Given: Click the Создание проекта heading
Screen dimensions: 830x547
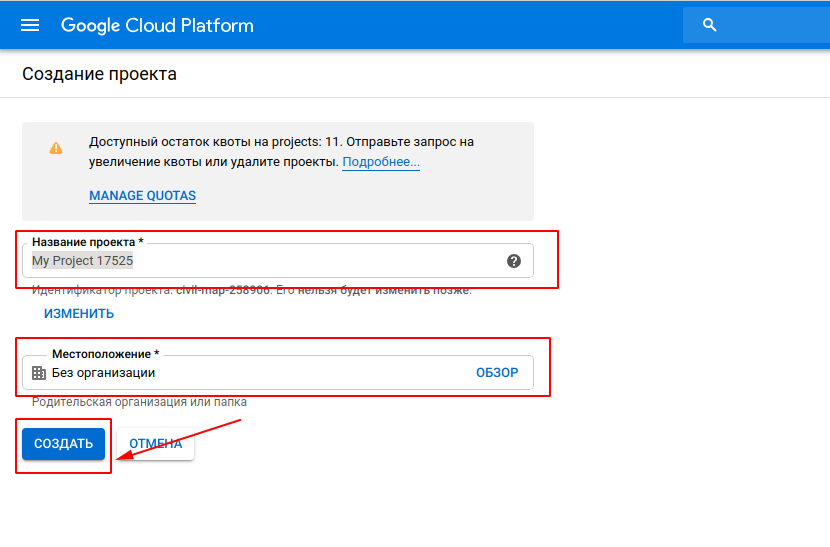Looking at the screenshot, I should 100,74.
